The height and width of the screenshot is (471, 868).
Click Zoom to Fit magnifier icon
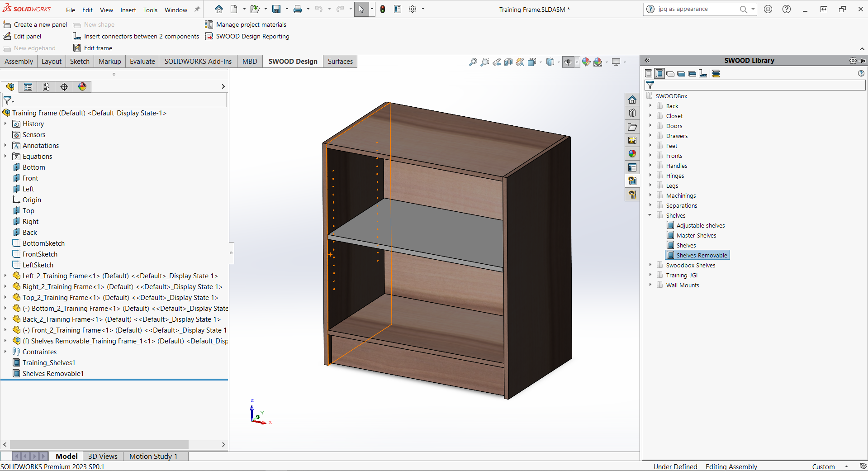[x=473, y=62]
